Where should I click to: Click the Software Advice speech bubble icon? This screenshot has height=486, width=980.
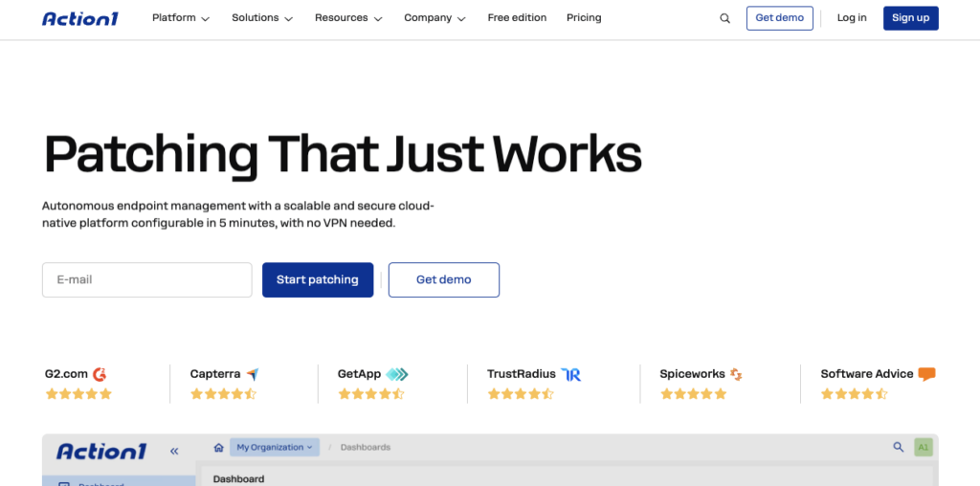(926, 374)
